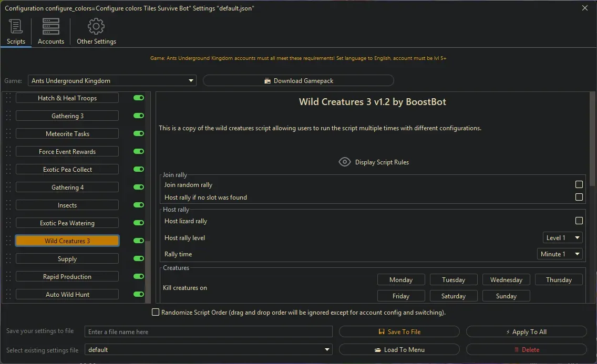The image size is (597, 364).
Task: Click drag handle beside Meteorite Tasks
Action: [8, 134]
